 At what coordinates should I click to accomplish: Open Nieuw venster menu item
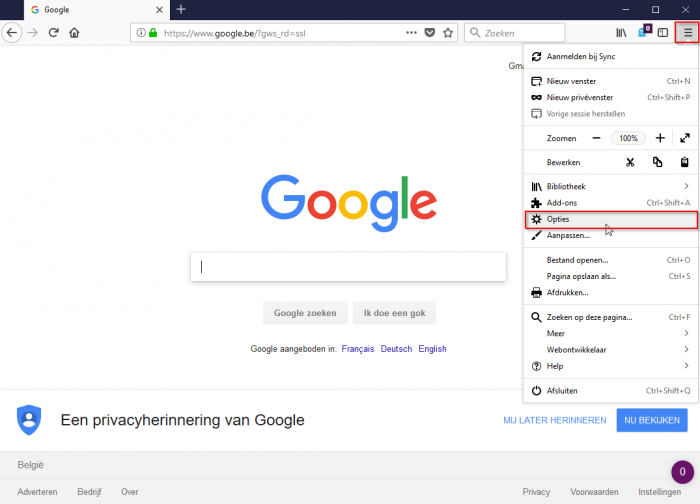click(x=610, y=81)
